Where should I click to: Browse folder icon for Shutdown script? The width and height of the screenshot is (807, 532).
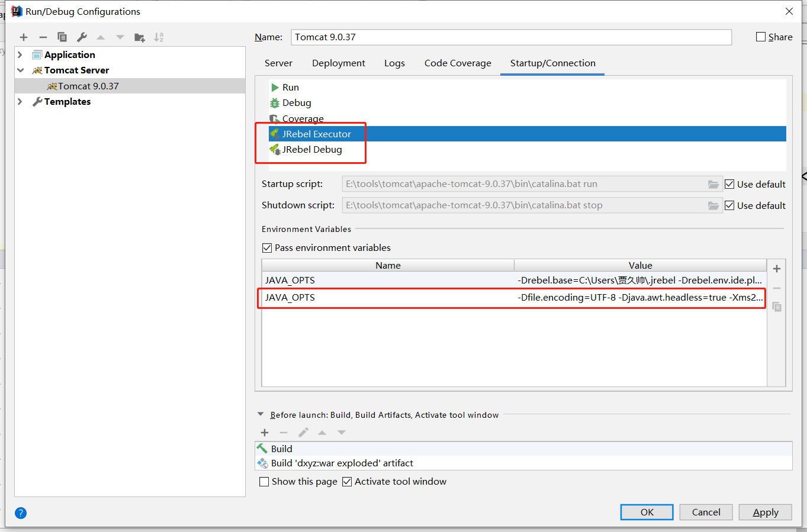713,205
